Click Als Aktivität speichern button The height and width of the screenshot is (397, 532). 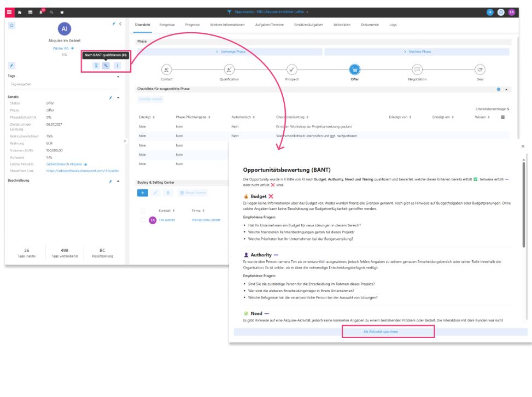coord(381,332)
